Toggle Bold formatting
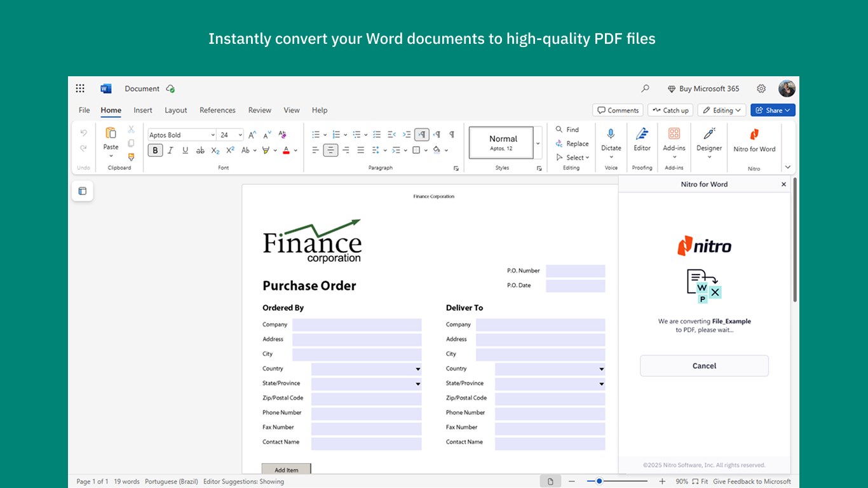 tap(155, 151)
